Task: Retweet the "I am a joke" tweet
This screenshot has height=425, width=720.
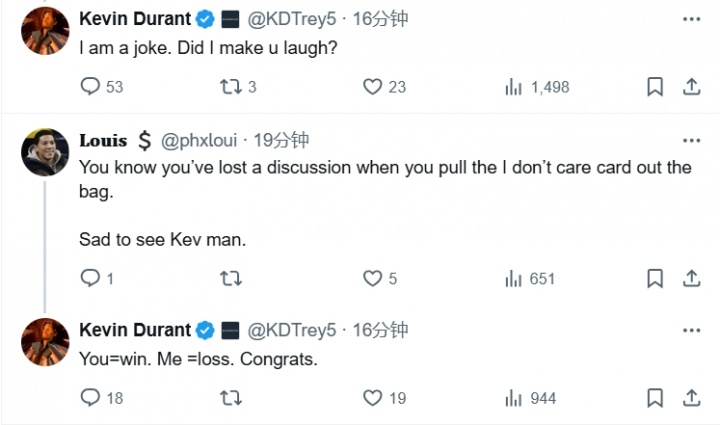Action: coord(230,87)
